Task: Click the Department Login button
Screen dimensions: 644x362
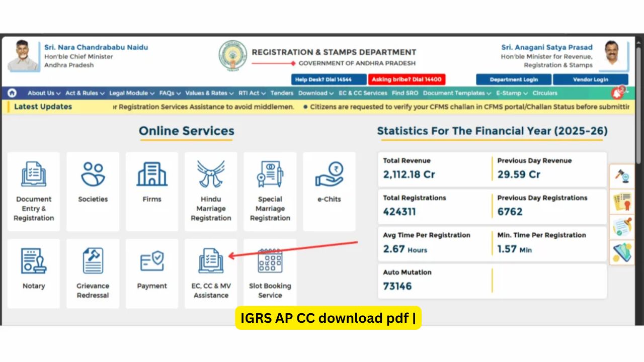Action: [513, 79]
